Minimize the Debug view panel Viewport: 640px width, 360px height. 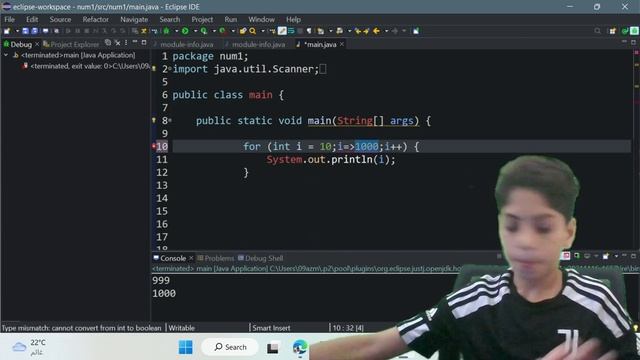click(135, 42)
